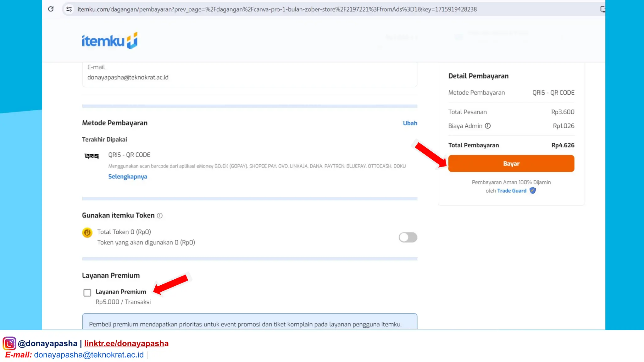Click the info icon next to Biaya Admin

coord(488,126)
